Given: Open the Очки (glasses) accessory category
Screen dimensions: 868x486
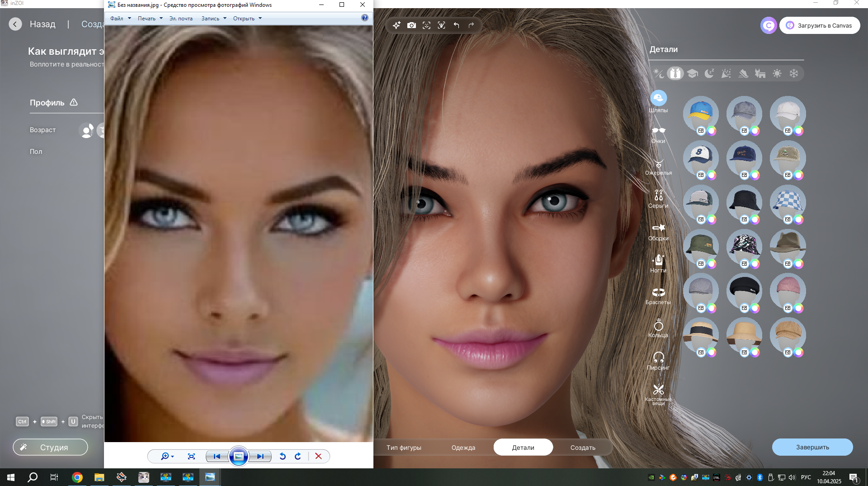Looking at the screenshot, I should point(658,134).
